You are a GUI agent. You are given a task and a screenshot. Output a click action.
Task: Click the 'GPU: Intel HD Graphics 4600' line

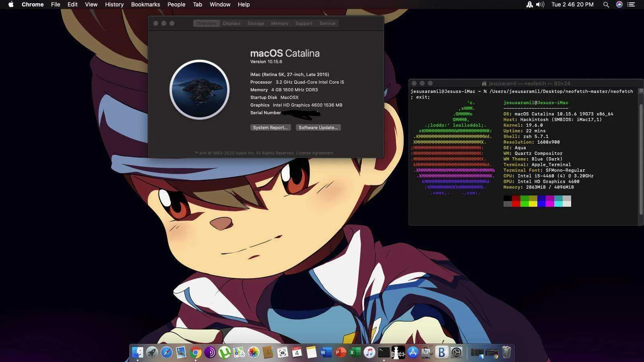pyautogui.click(x=541, y=181)
